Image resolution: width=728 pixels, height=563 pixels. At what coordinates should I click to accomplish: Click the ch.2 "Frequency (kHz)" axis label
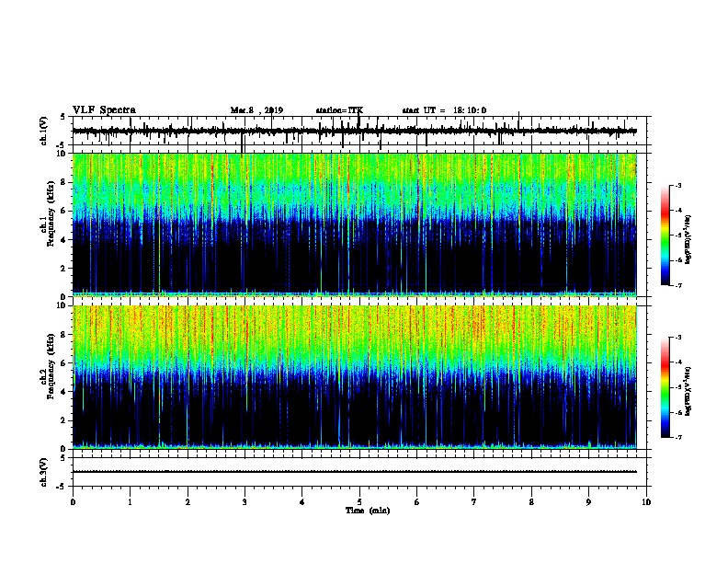click(51, 366)
